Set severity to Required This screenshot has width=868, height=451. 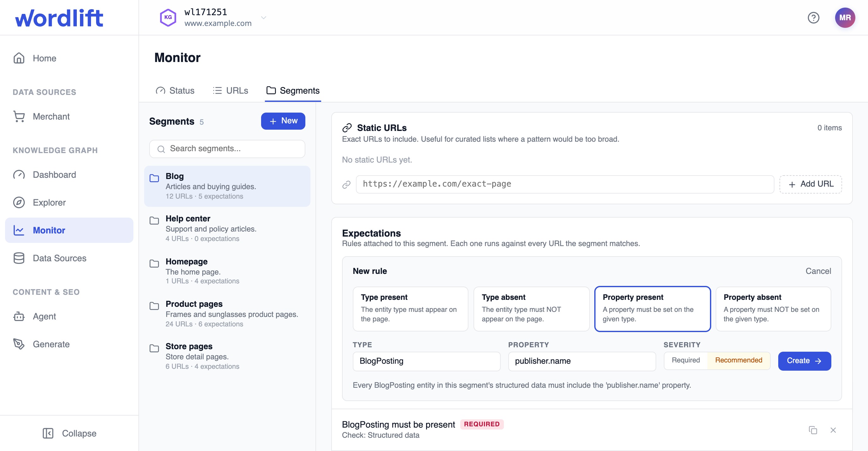685,360
